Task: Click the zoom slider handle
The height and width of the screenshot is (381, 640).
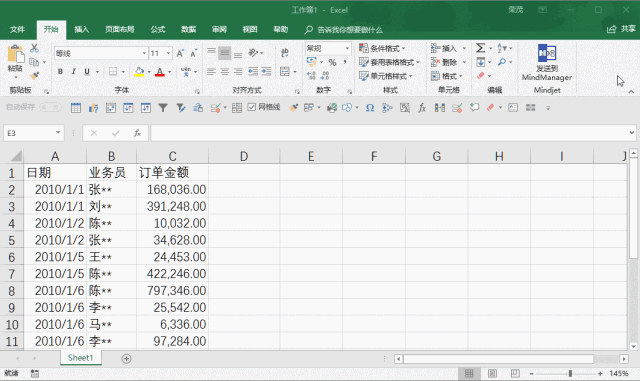Action: (570, 373)
